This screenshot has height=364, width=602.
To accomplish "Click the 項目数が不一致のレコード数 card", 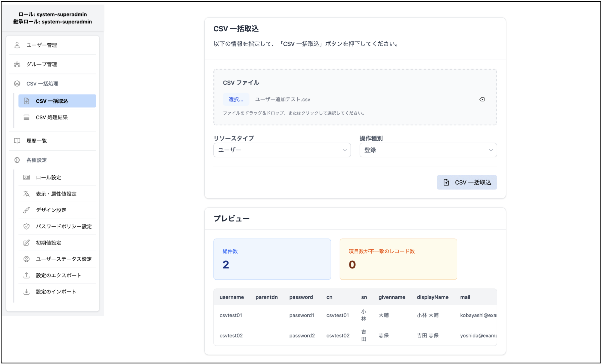I will (398, 259).
